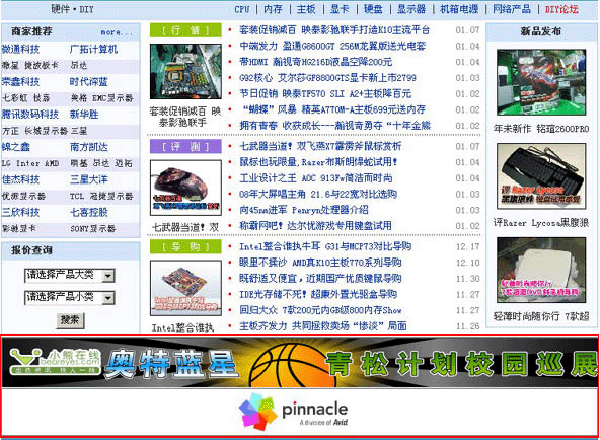Open article Intel整合谁执牛耳 G31与MCP73
This screenshot has height=440, width=600.
pos(325,246)
